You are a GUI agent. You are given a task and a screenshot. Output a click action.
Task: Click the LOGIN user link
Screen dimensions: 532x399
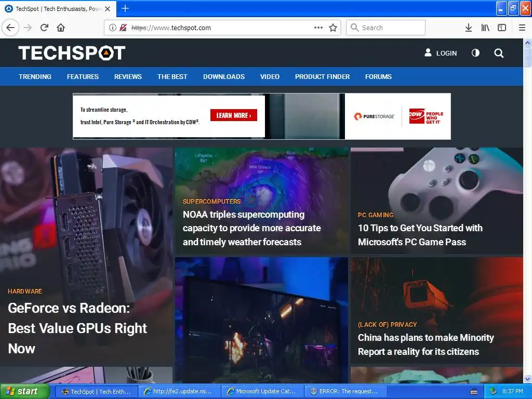click(441, 53)
